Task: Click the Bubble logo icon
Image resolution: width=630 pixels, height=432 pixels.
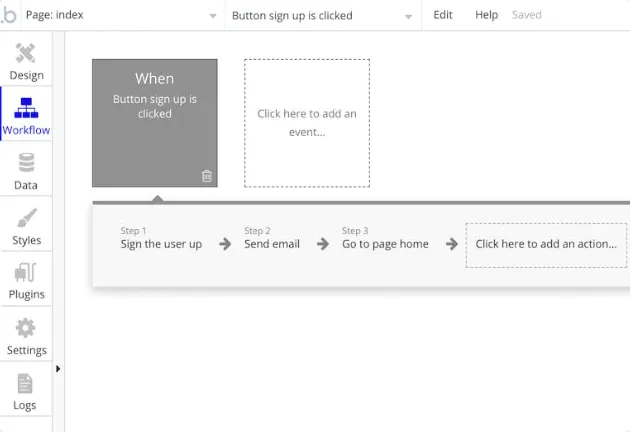Action: coord(9,15)
